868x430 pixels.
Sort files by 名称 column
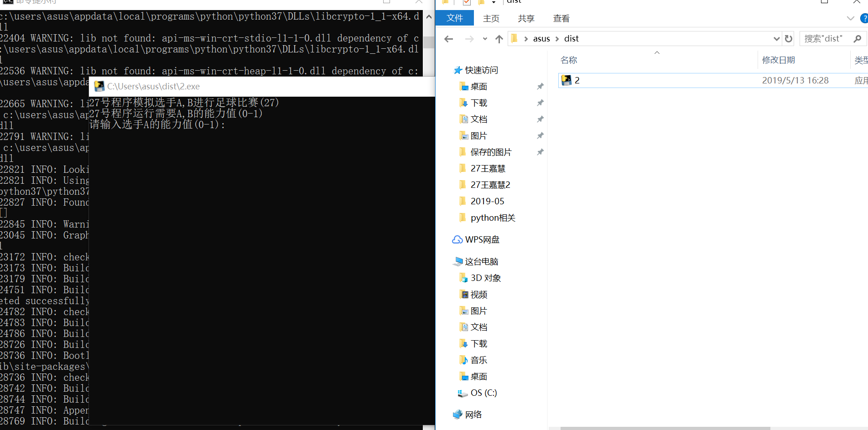point(569,60)
